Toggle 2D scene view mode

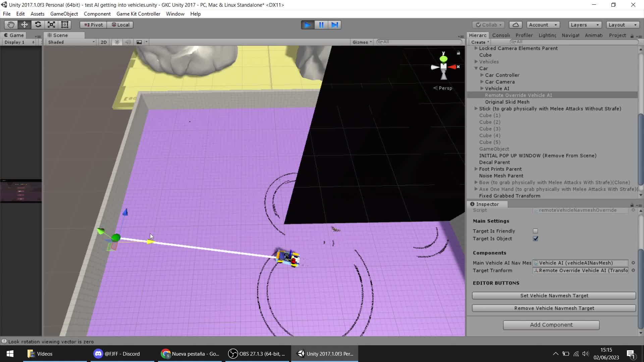tap(104, 42)
